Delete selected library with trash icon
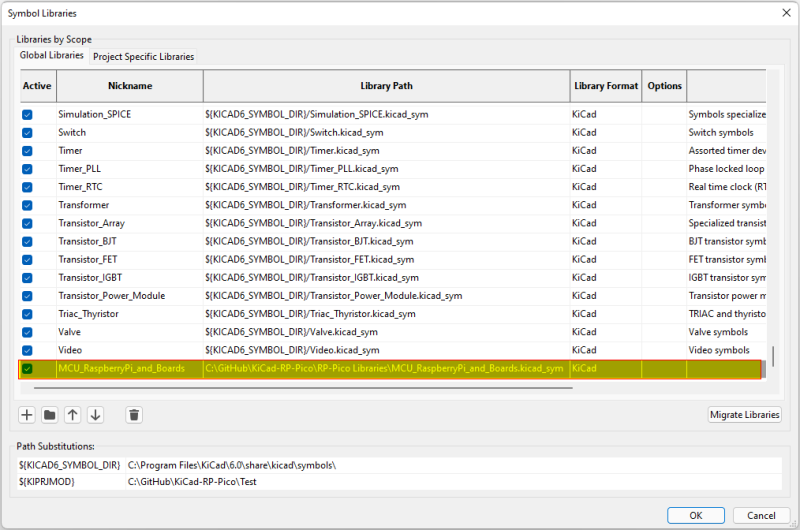The image size is (800, 530). click(x=134, y=415)
